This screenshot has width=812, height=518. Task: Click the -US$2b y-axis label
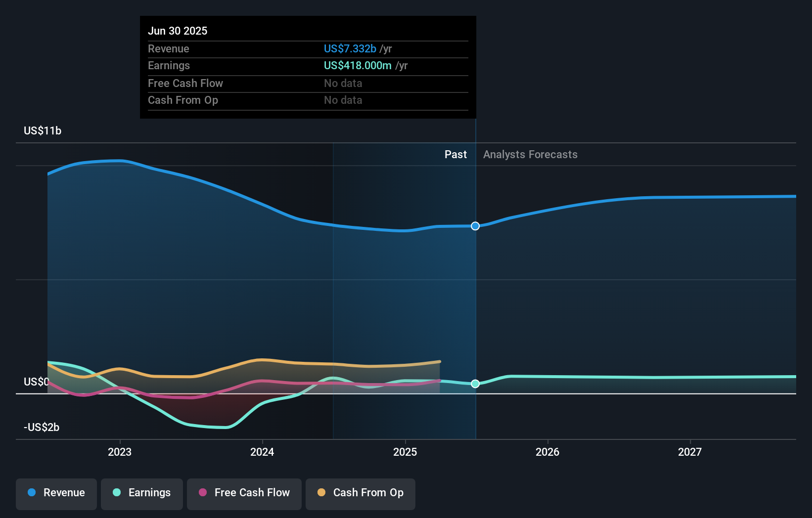(42, 427)
